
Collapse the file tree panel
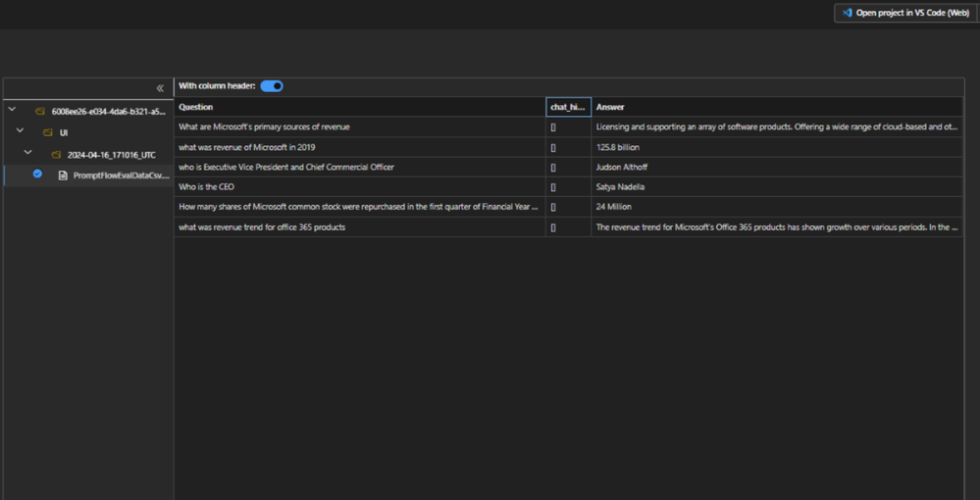coord(160,88)
